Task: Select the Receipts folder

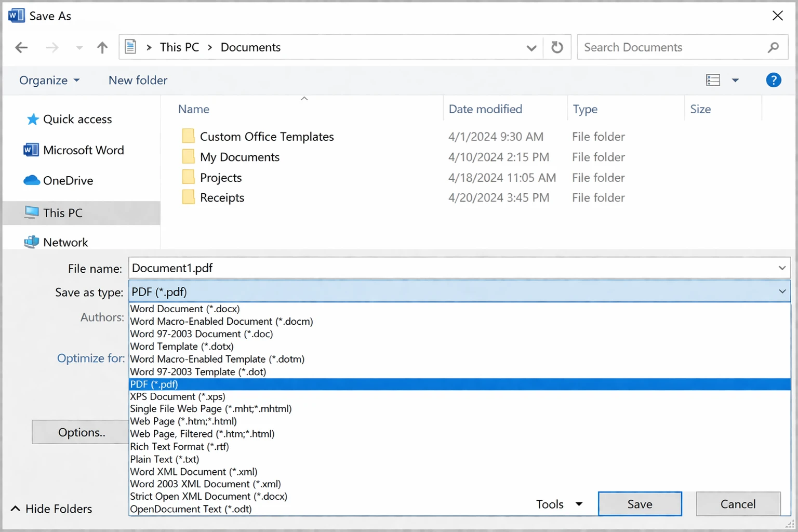Action: [x=222, y=197]
